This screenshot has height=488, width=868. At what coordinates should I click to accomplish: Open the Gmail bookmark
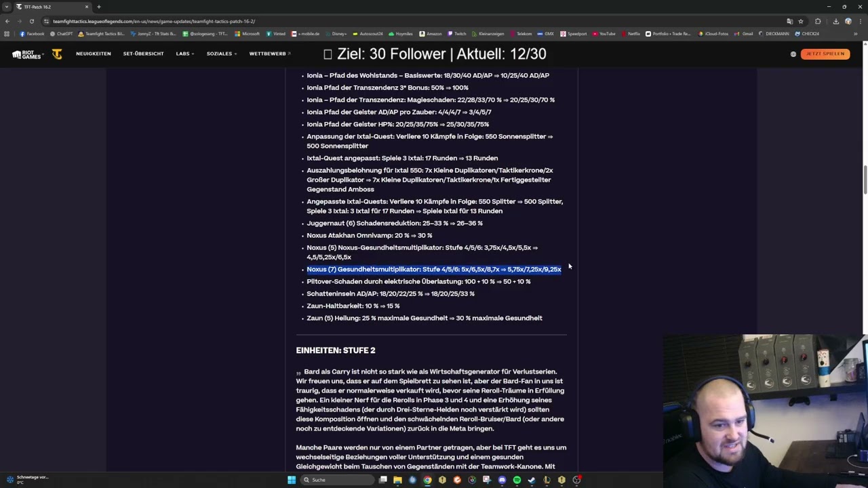pyautogui.click(x=744, y=34)
